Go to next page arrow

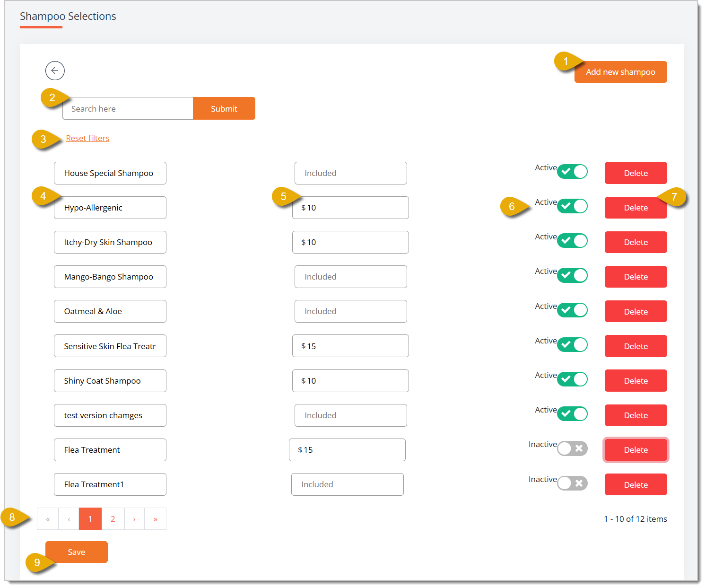tap(134, 519)
